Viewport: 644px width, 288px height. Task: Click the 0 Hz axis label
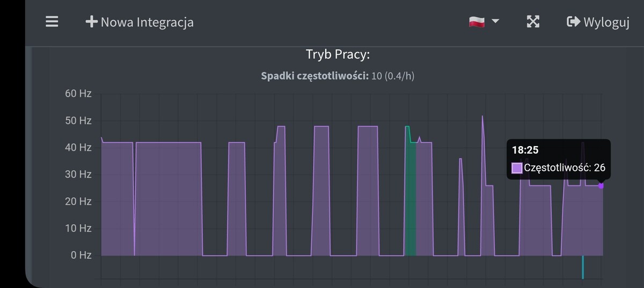coord(81,255)
